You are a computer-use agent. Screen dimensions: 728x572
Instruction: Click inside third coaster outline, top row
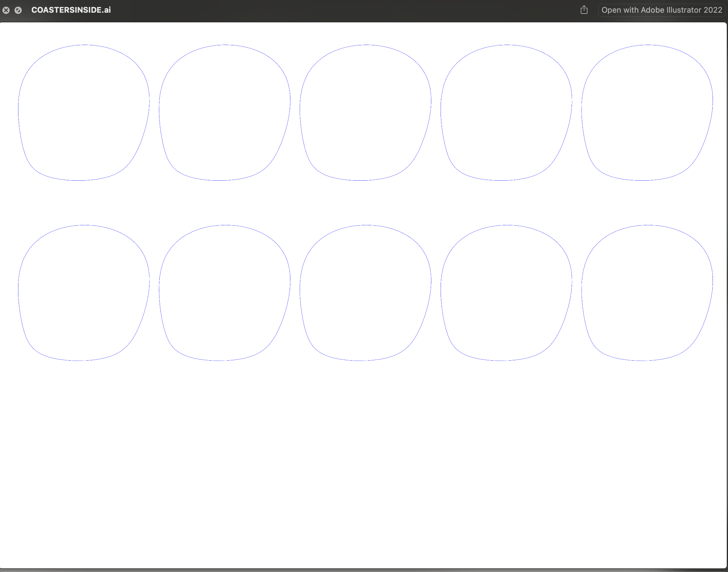pos(366,112)
